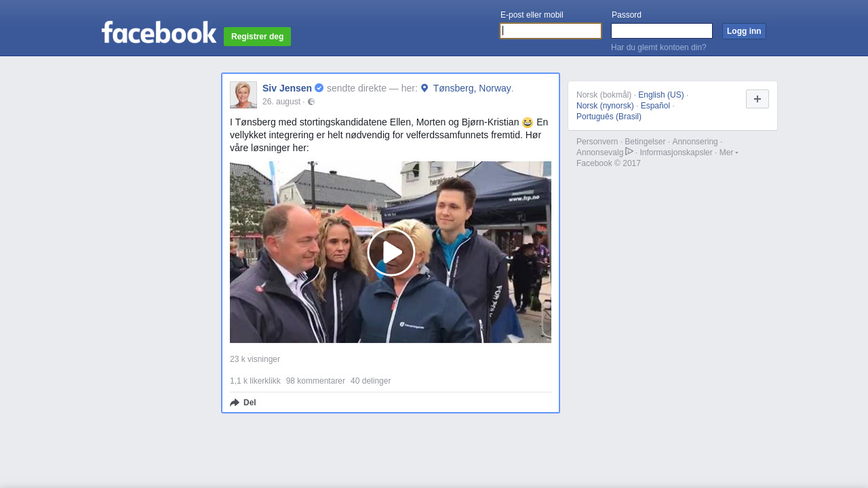Click the Del share button
The width and height of the screenshot is (868, 488).
coord(243,403)
